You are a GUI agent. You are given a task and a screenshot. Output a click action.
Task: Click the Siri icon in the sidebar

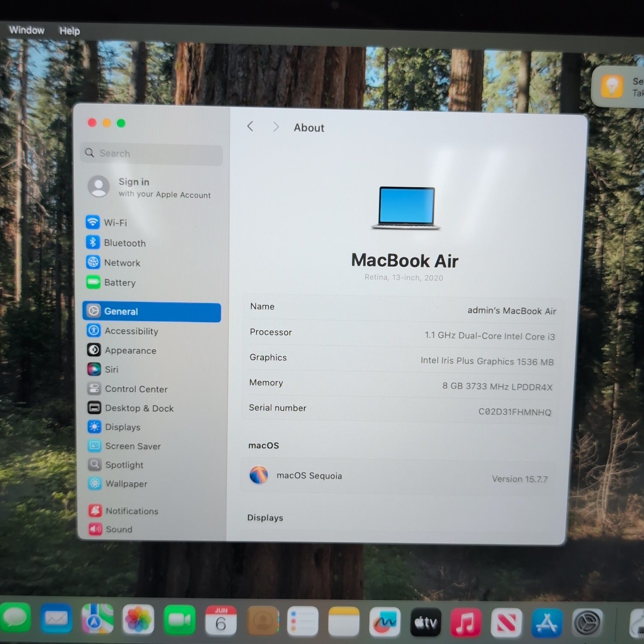[94, 369]
